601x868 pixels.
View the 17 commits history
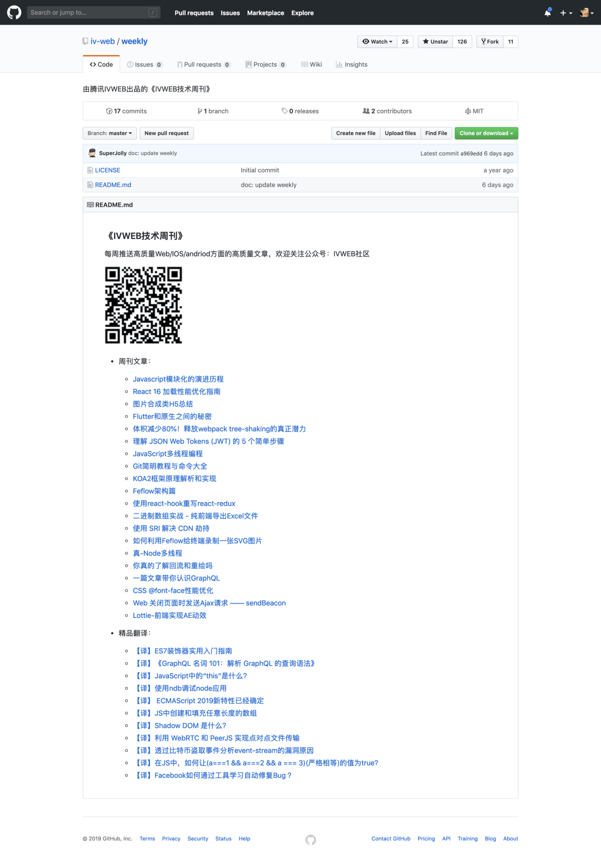pos(127,111)
